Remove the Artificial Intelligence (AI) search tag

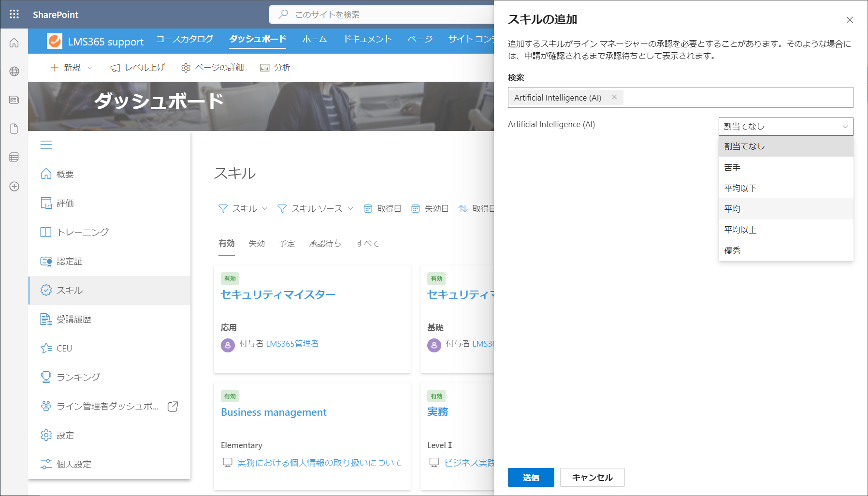(614, 97)
